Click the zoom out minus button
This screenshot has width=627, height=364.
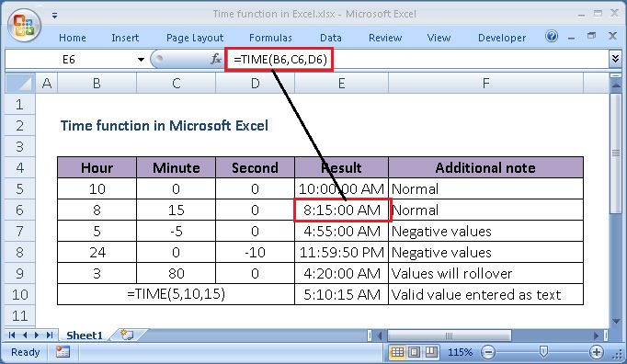point(488,352)
